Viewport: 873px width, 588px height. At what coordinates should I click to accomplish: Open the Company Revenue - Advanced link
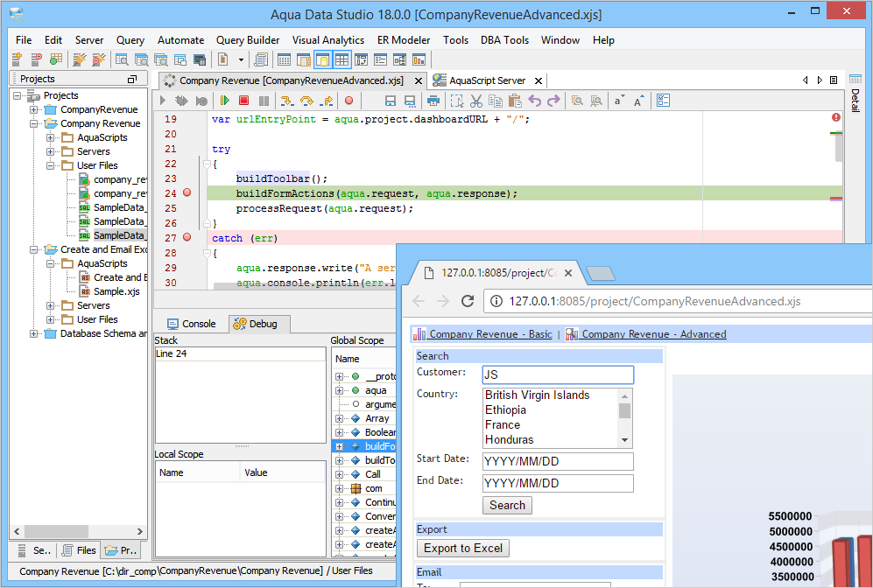[653, 333]
